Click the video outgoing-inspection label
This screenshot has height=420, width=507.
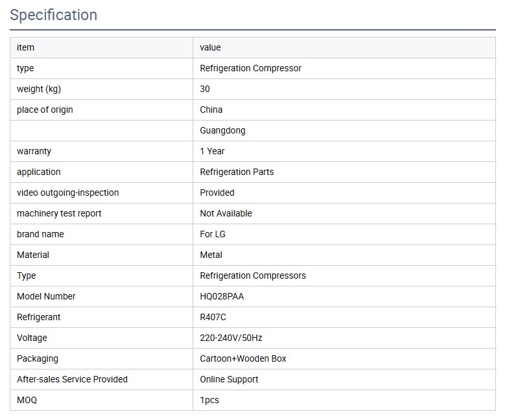coord(67,192)
